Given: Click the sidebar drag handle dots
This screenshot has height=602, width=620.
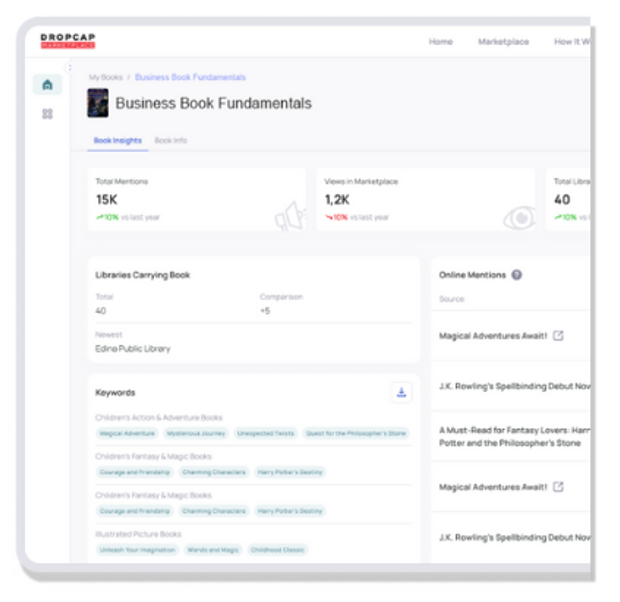Looking at the screenshot, I should (x=69, y=68).
